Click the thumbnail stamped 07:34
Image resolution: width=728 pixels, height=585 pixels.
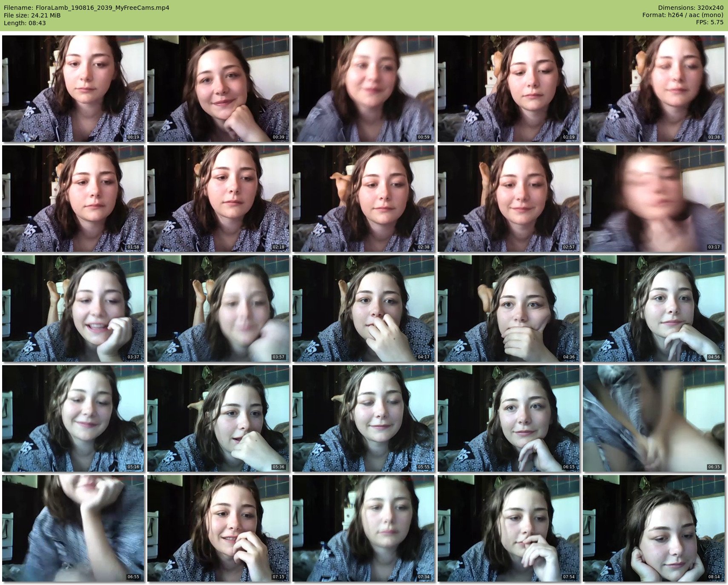[x=363, y=528]
